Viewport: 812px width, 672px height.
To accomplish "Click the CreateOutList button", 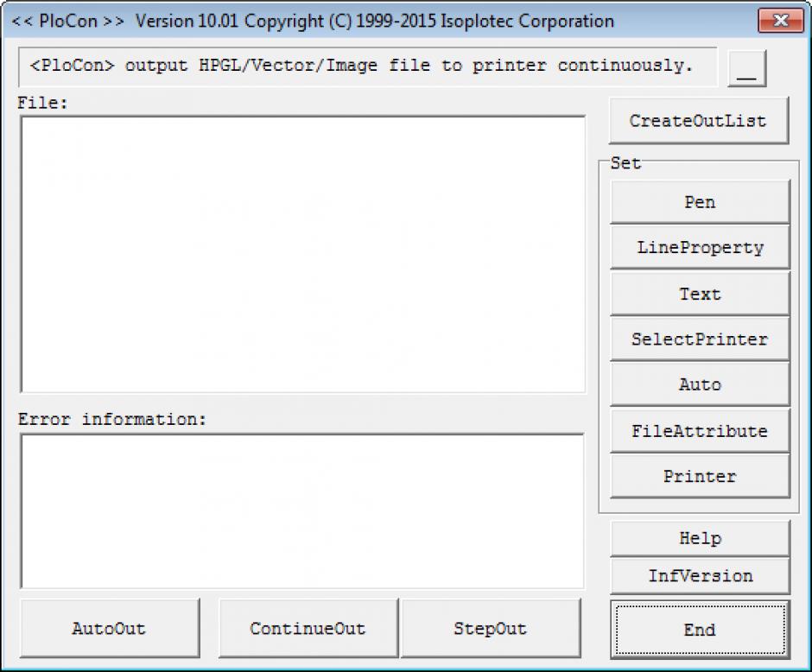I will click(x=699, y=121).
